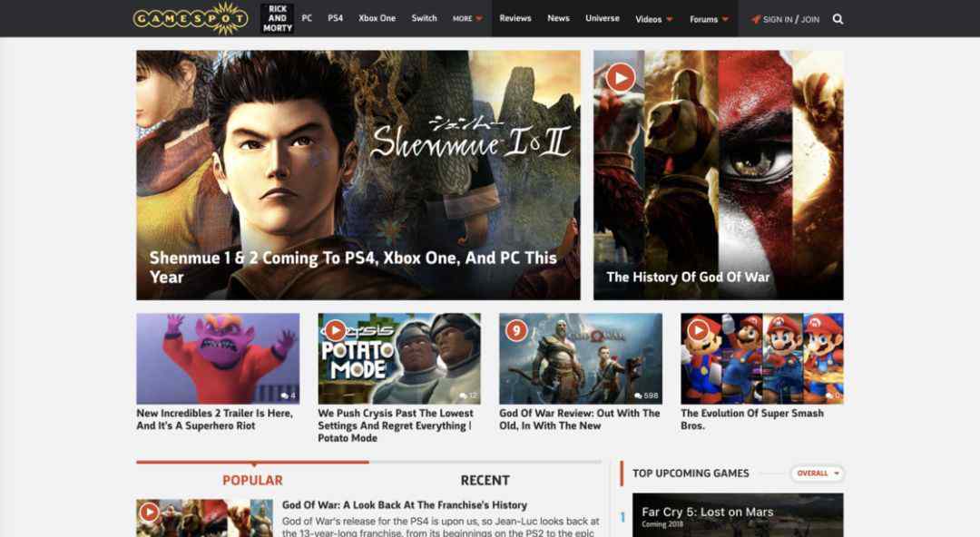Viewport: 980px width, 537px height.
Task: Play the Super Smash Bros. evolution video
Action: (698, 330)
